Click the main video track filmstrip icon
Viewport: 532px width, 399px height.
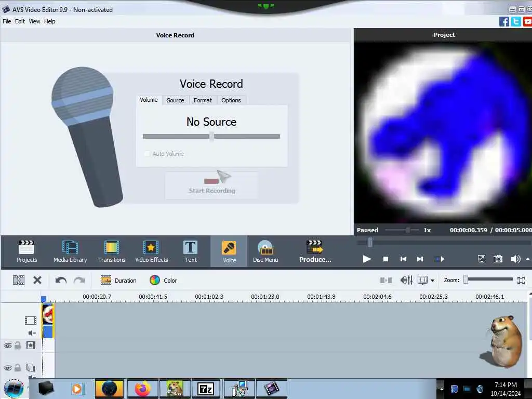pos(31,320)
